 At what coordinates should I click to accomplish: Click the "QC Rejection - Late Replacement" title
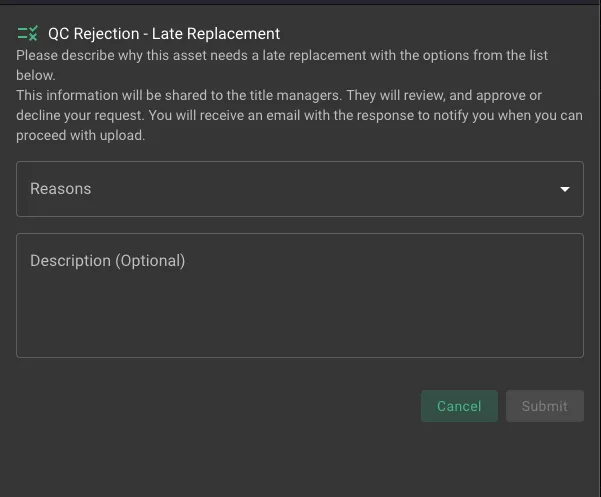click(x=164, y=34)
